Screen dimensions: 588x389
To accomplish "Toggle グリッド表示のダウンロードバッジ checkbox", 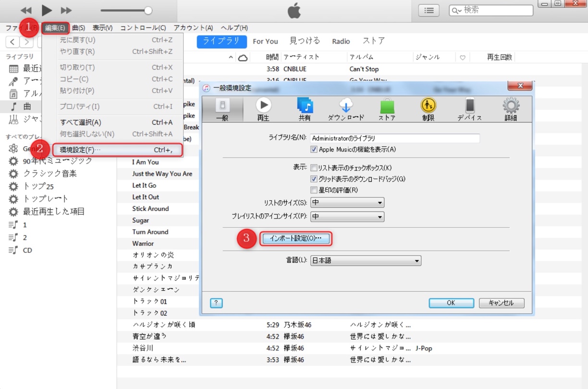I will pyautogui.click(x=314, y=179).
